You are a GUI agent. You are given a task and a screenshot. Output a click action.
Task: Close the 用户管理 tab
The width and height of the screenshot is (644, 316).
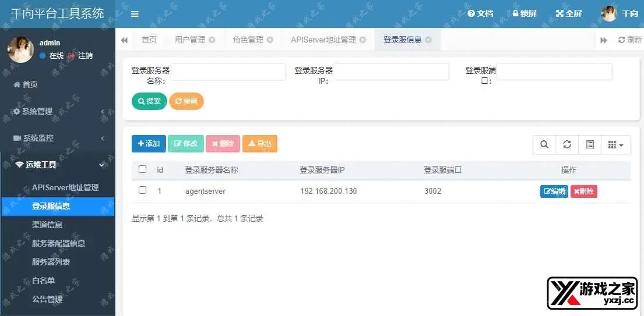click(x=212, y=40)
